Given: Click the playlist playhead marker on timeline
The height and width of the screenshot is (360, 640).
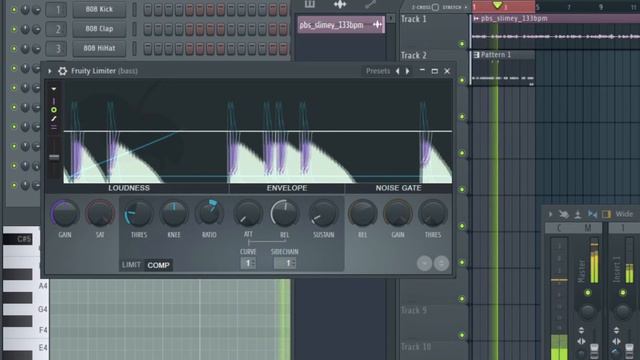Looking at the screenshot, I should tap(497, 5).
